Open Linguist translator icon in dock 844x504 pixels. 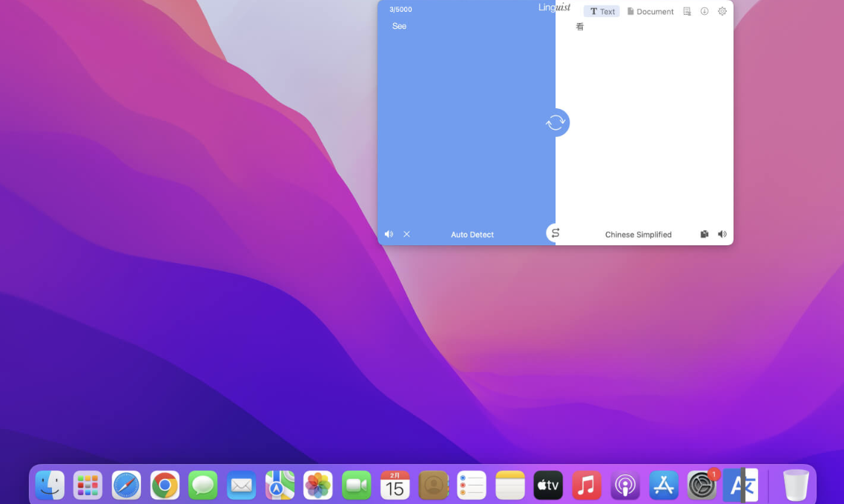point(740,485)
